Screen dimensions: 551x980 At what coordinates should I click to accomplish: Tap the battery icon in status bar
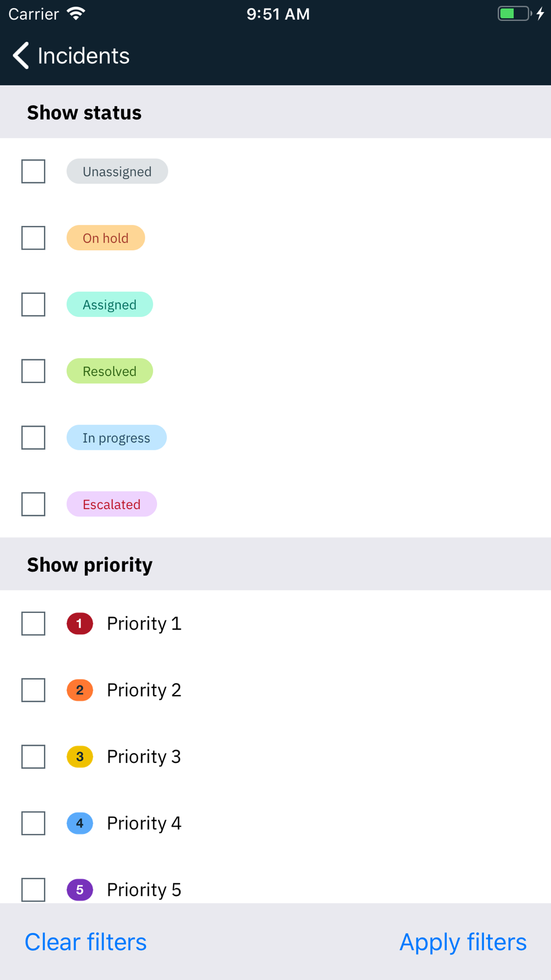514,14
